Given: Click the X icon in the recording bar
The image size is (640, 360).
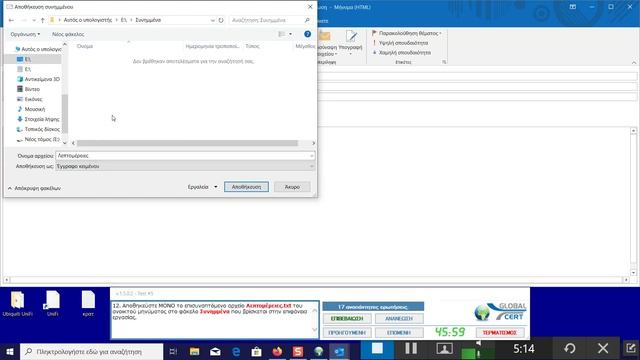Looking at the screenshot, I should tap(603, 349).
